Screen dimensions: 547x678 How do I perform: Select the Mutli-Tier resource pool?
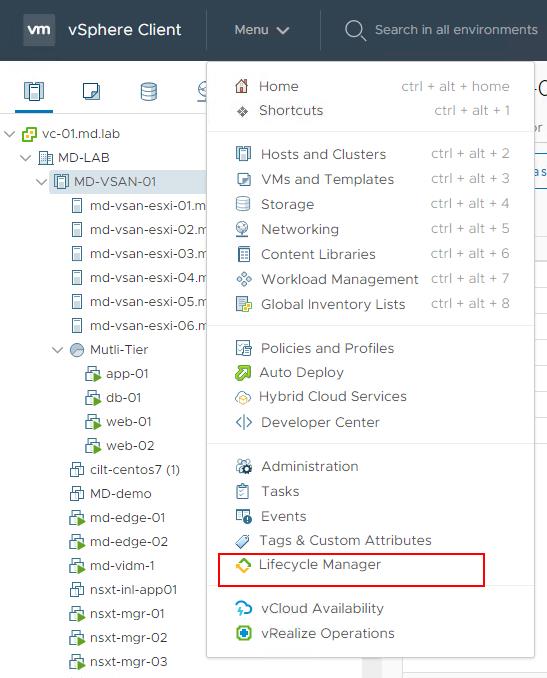[x=119, y=349]
